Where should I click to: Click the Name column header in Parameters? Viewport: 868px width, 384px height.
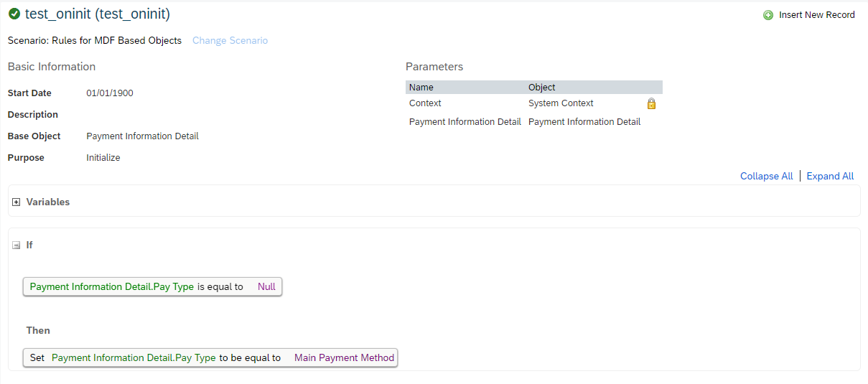[x=421, y=88]
